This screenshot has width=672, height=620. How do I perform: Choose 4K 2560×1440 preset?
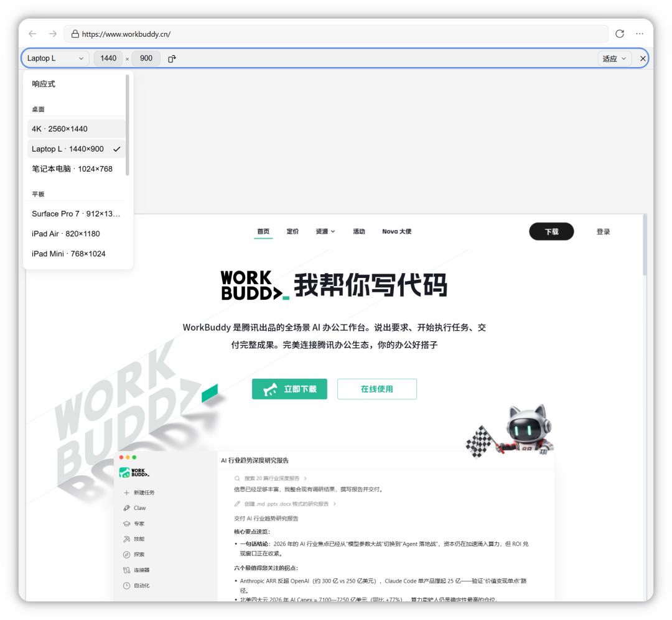[x=77, y=129]
